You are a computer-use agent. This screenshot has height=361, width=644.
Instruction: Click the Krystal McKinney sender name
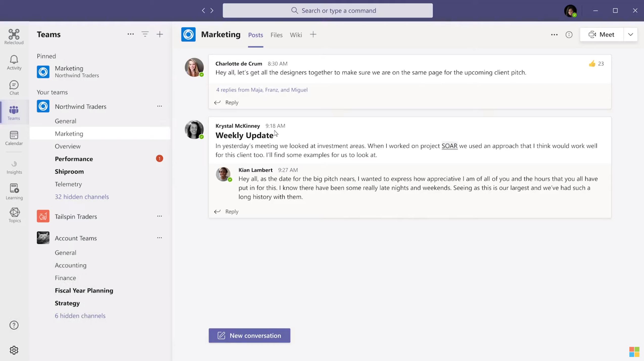tap(238, 126)
